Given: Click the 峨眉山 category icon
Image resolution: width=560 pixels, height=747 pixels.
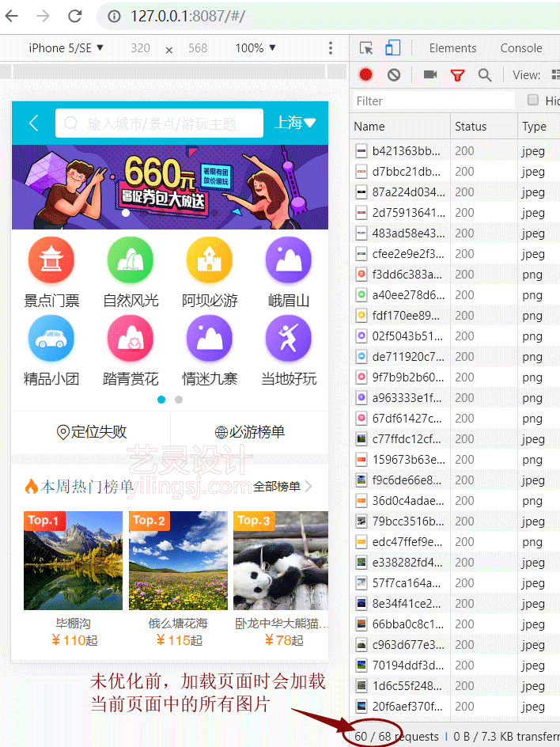Looking at the screenshot, I should click(289, 260).
